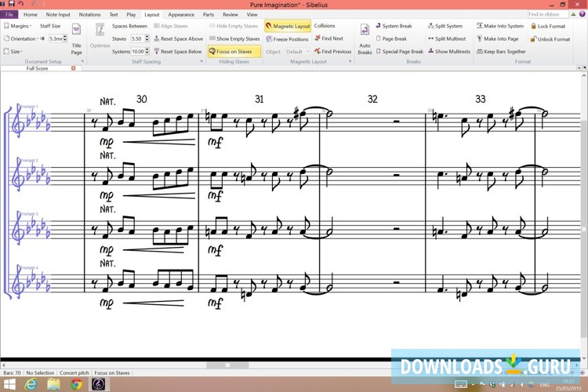
Task: Open the document tabs list arrow
Action: coord(585,68)
